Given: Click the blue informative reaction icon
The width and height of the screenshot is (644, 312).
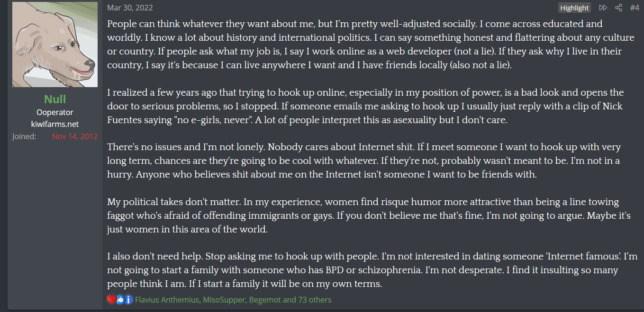Looking at the screenshot, I should pyautogui.click(x=128, y=300).
